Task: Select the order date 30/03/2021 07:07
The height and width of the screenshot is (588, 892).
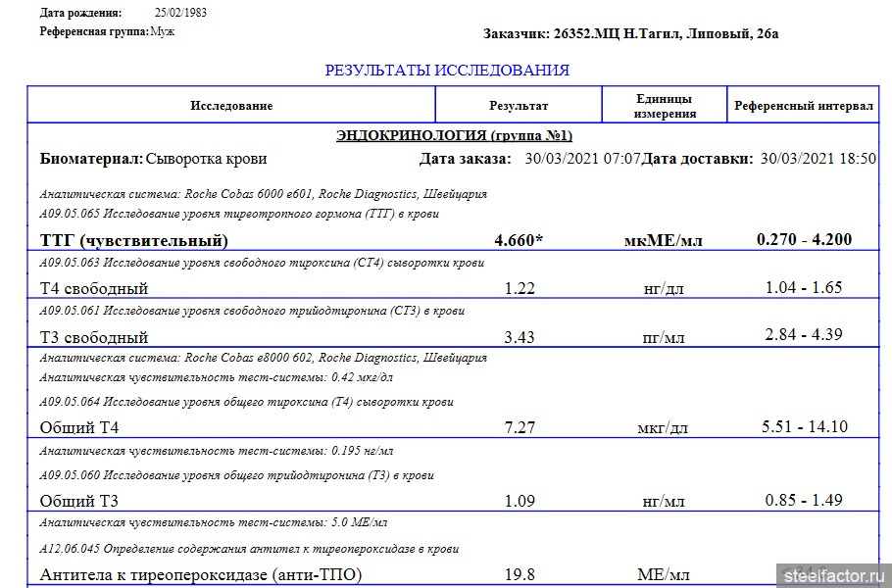Action: pos(582,159)
